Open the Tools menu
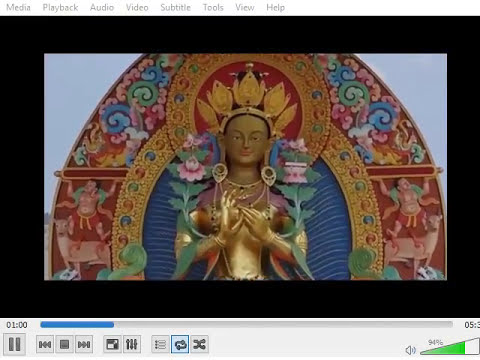Viewport: 480px width, 360px height. [213, 7]
